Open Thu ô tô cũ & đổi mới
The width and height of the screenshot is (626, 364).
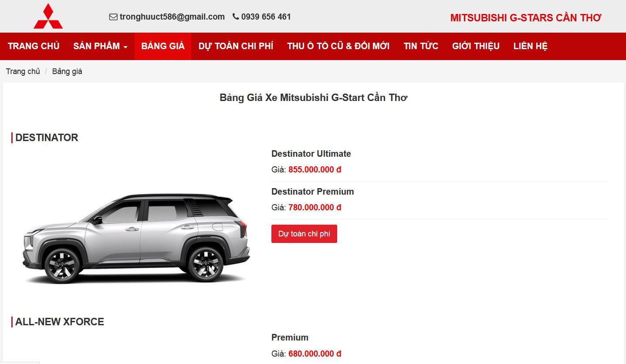tap(338, 46)
